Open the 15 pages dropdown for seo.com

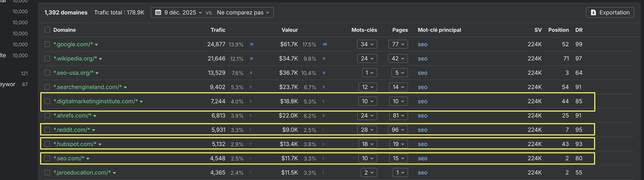click(398, 158)
